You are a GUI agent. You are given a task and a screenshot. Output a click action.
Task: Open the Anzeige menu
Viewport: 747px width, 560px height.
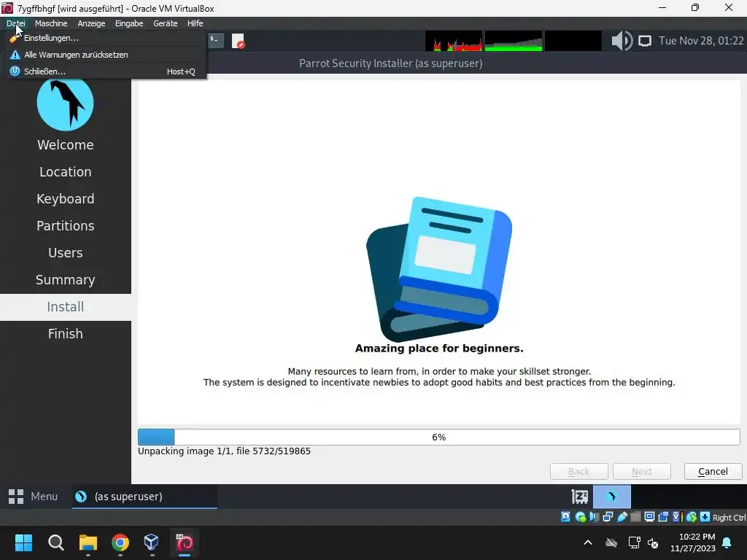pyautogui.click(x=91, y=23)
